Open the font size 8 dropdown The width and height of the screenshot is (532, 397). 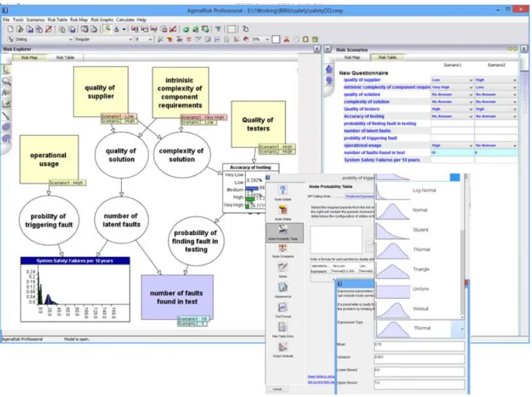144,39
